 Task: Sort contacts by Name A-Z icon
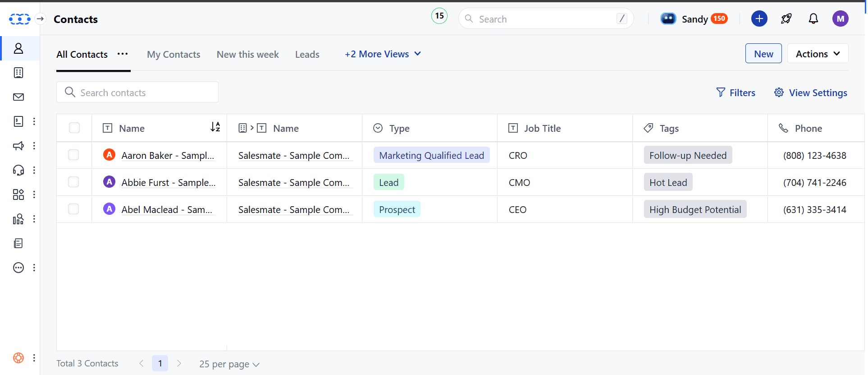pyautogui.click(x=215, y=127)
